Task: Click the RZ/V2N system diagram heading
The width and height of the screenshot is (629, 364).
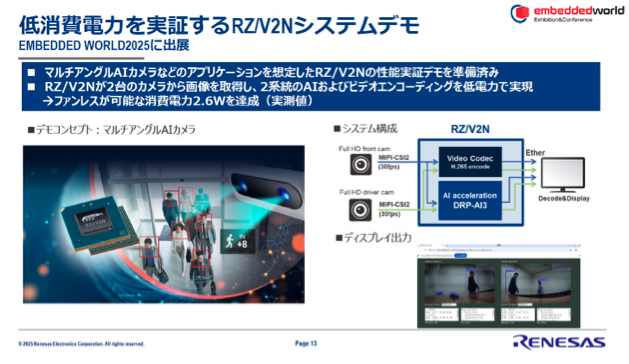Action: click(x=470, y=129)
